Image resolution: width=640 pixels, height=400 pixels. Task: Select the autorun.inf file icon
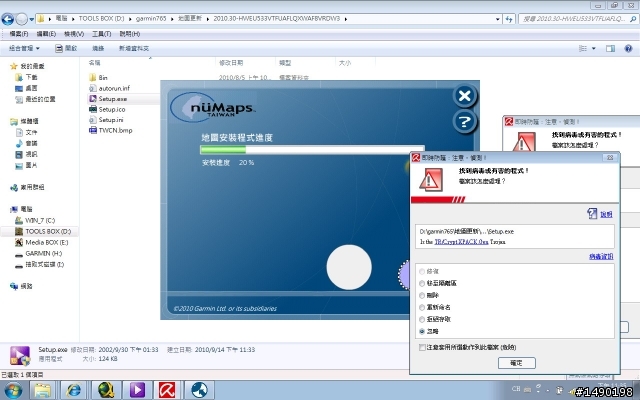click(93, 88)
